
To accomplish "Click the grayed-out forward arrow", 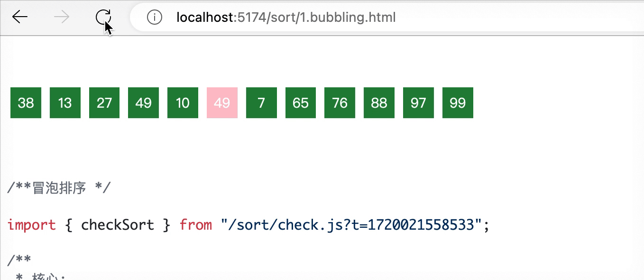I will pyautogui.click(x=61, y=17).
